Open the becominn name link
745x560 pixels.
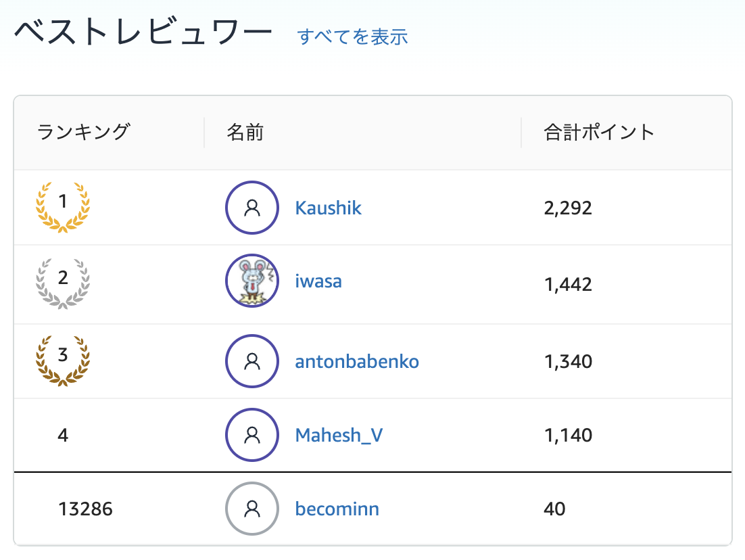point(337,509)
